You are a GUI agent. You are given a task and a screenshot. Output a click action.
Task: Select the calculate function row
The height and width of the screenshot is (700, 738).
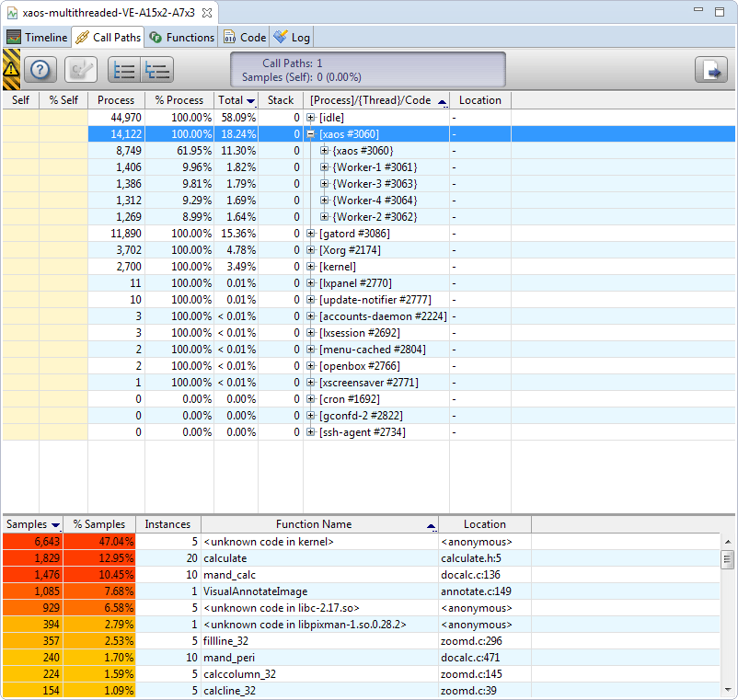pos(361,558)
